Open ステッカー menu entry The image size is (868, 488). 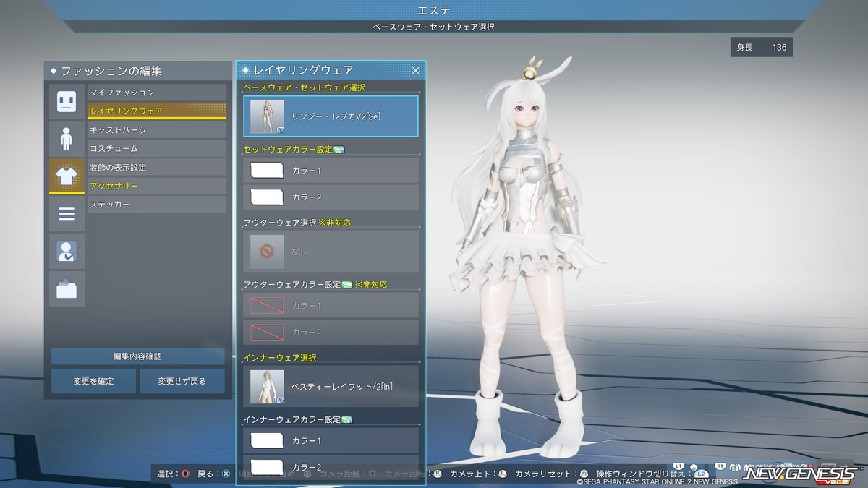157,205
